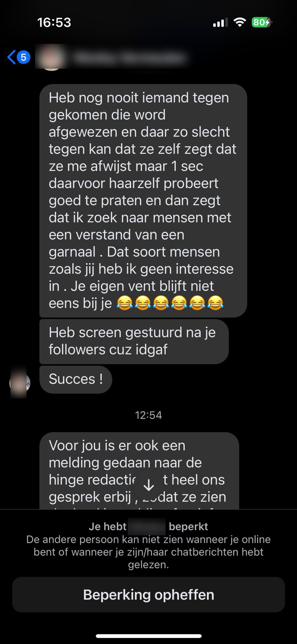Tap the restriction explanation text about online status
This screenshot has height=644, width=297.
click(x=148, y=552)
